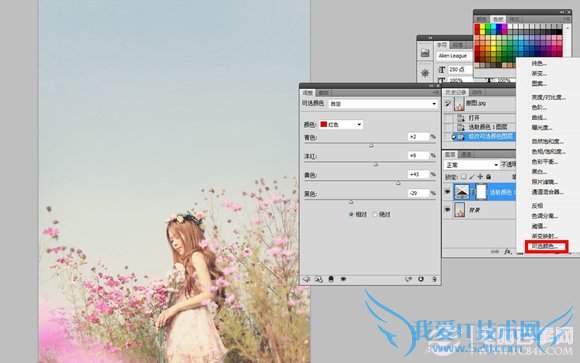Click the return-to-adjustment-list arrow icon

click(x=306, y=279)
